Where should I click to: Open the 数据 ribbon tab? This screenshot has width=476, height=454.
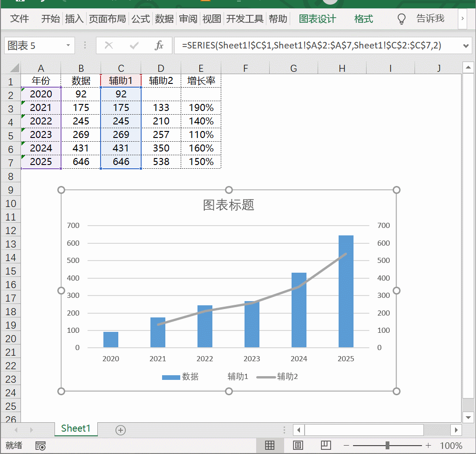tap(164, 19)
